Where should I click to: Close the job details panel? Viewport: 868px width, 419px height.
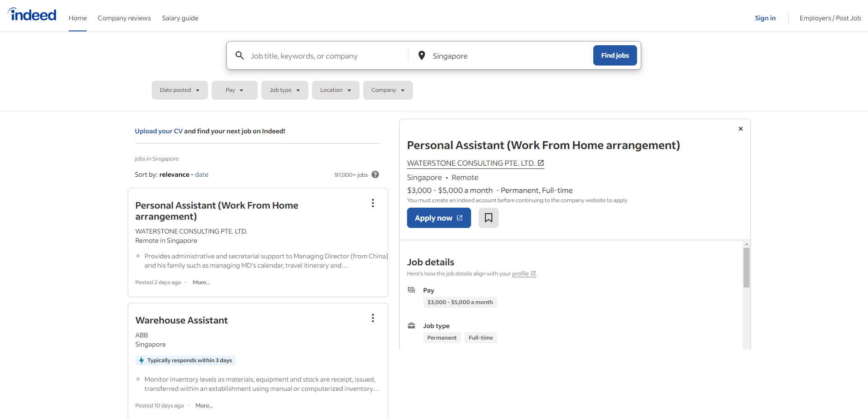[741, 129]
